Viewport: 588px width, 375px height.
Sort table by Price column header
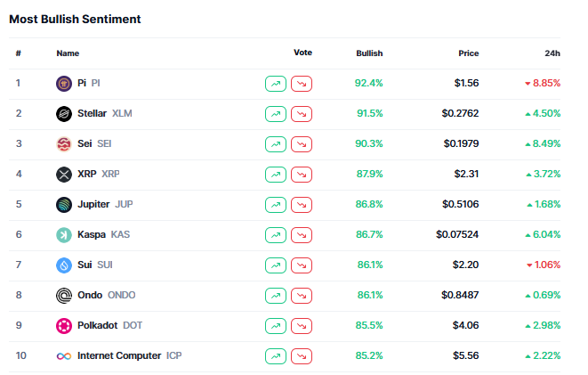[468, 53]
